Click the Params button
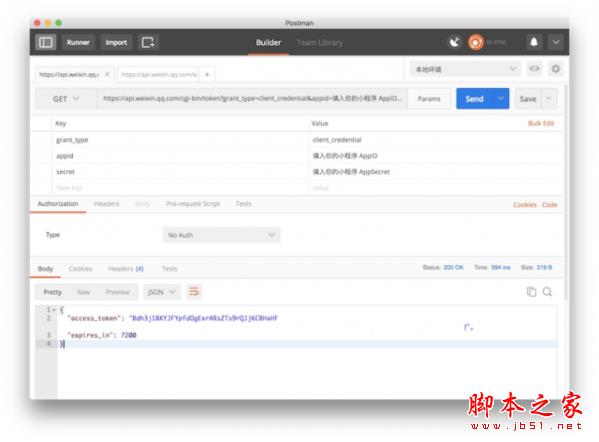Screen dimensions: 599x442 429,99
